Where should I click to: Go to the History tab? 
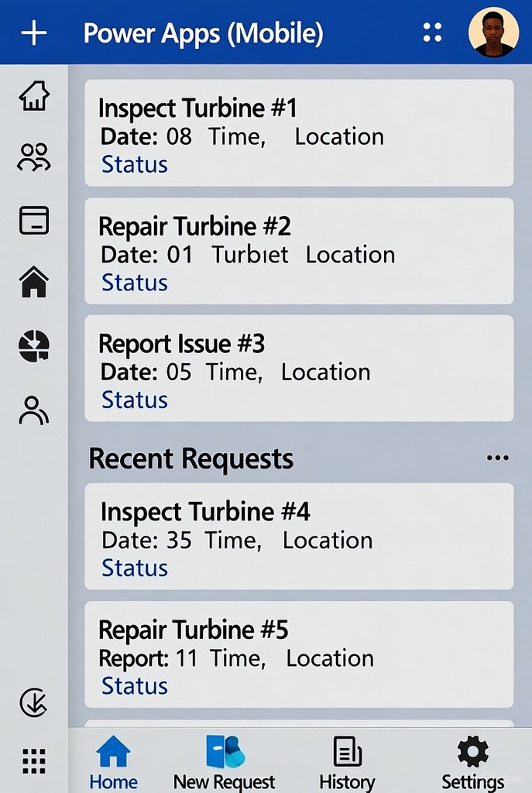pos(348,763)
